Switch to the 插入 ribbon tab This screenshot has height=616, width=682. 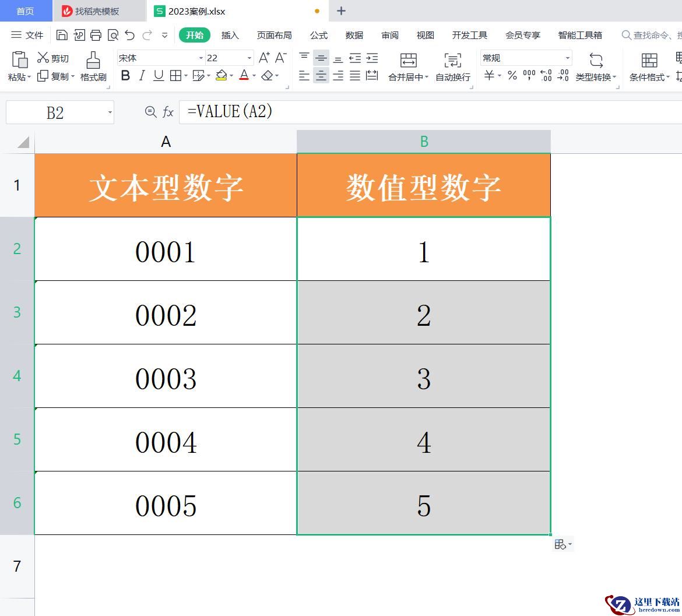pyautogui.click(x=230, y=35)
